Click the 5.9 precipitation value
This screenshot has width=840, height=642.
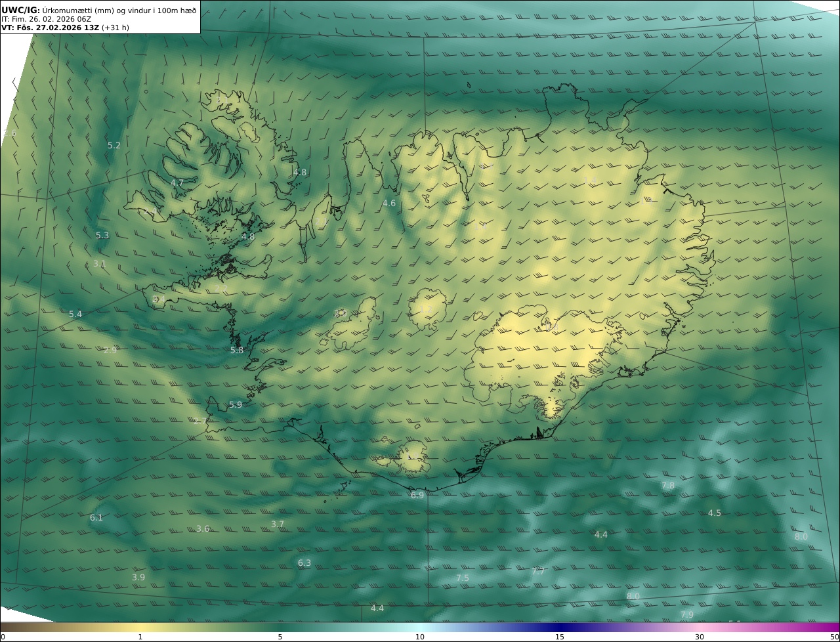point(236,405)
